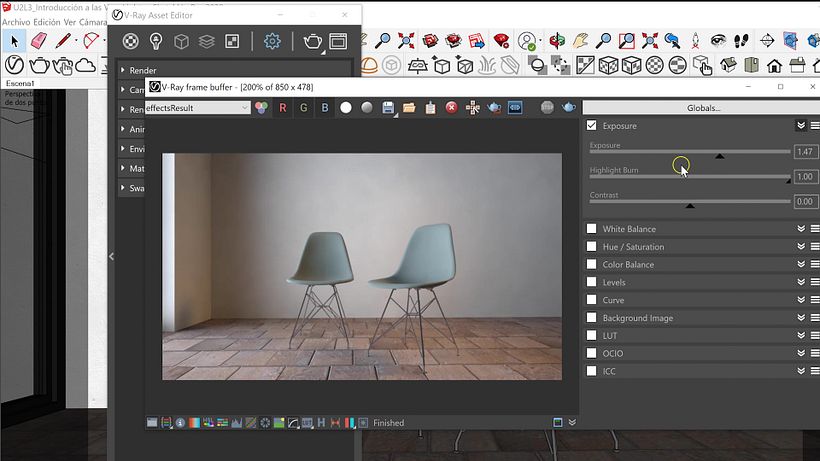Click the Contrast value input field
Viewport: 820px width, 461px height.
pyautogui.click(x=805, y=202)
